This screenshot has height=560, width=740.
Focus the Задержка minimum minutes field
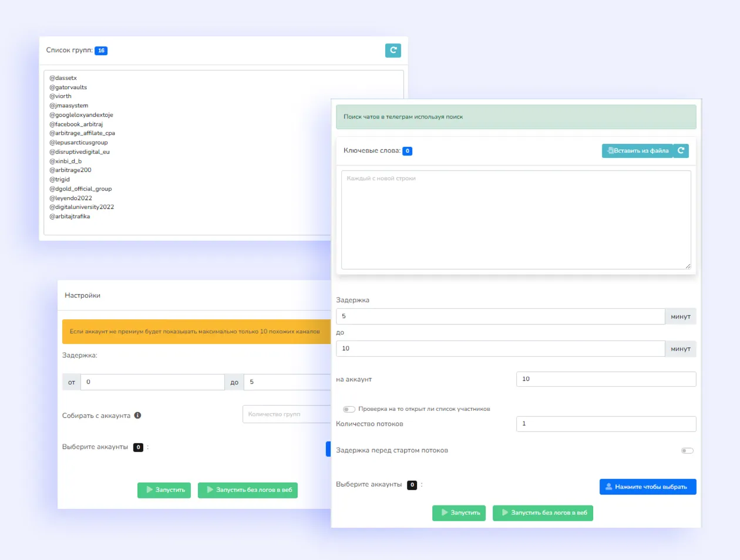tap(500, 316)
